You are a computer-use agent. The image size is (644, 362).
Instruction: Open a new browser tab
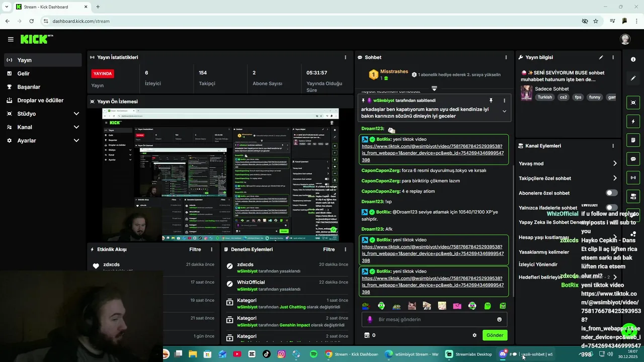[98, 7]
